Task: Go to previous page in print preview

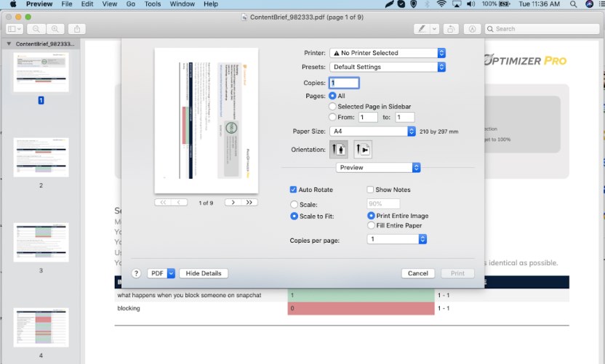Action: click(179, 203)
